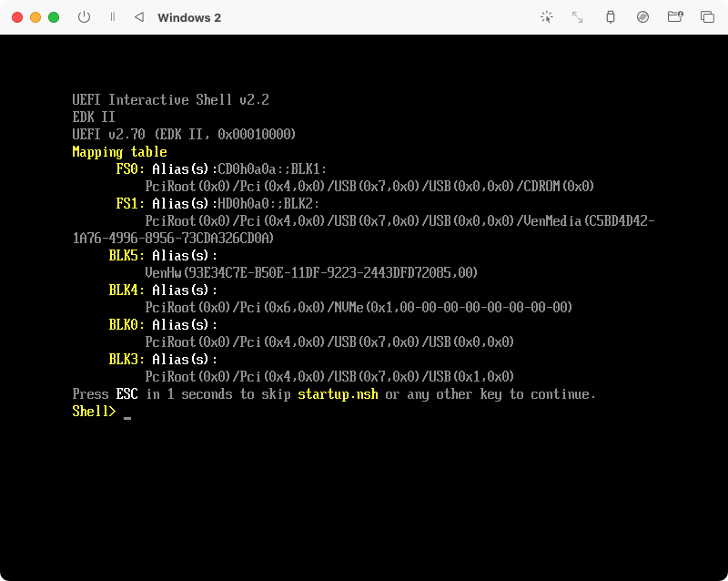
Task: Toggle pause state from the toolbar
Action: [113, 16]
